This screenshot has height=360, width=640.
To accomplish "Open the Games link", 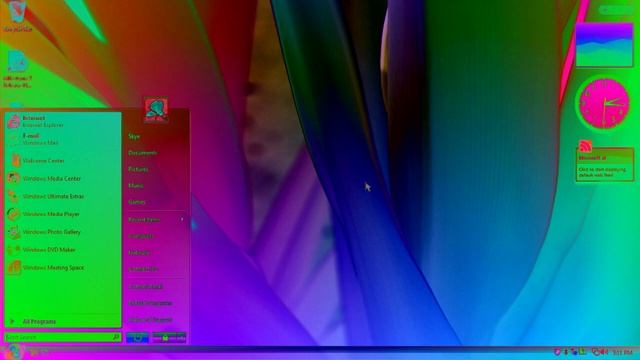I will (x=137, y=202).
